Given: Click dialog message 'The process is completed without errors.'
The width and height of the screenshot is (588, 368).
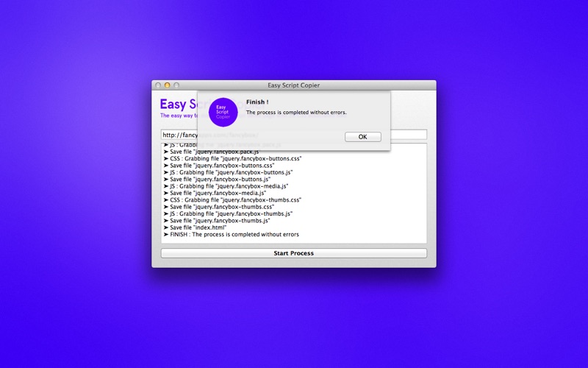Looking at the screenshot, I should click(x=296, y=113).
